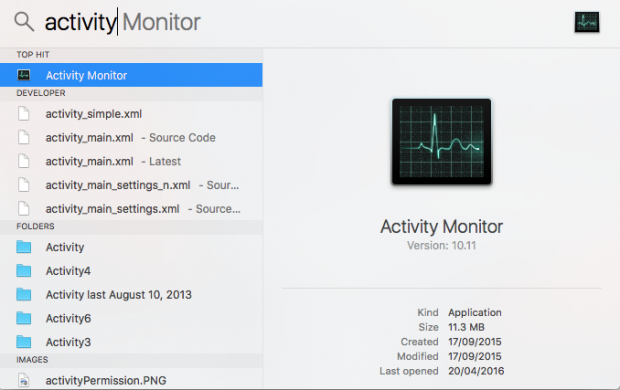Viewport: 620px width, 390px height.
Task: Click the folder icon beside Activity4
Action: click(x=24, y=271)
